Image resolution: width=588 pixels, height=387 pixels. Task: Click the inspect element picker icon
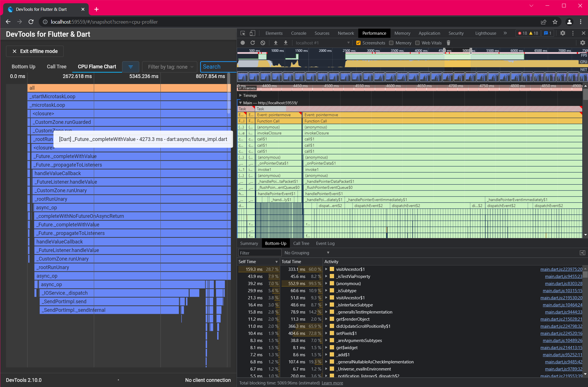pos(243,33)
